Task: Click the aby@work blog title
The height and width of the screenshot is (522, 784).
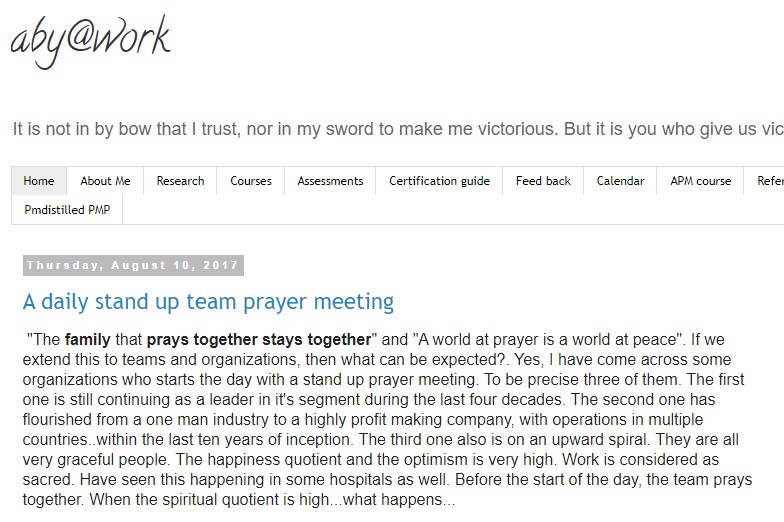Action: (91, 42)
